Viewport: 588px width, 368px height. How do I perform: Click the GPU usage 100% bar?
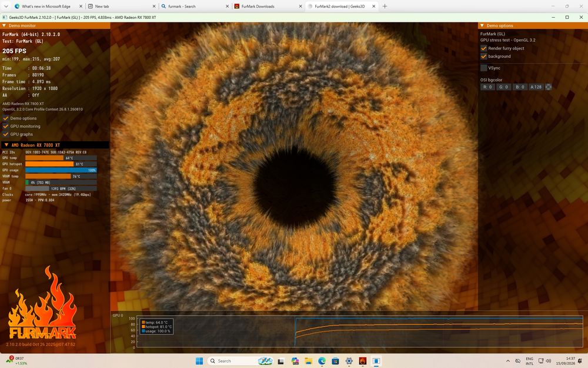click(61, 170)
